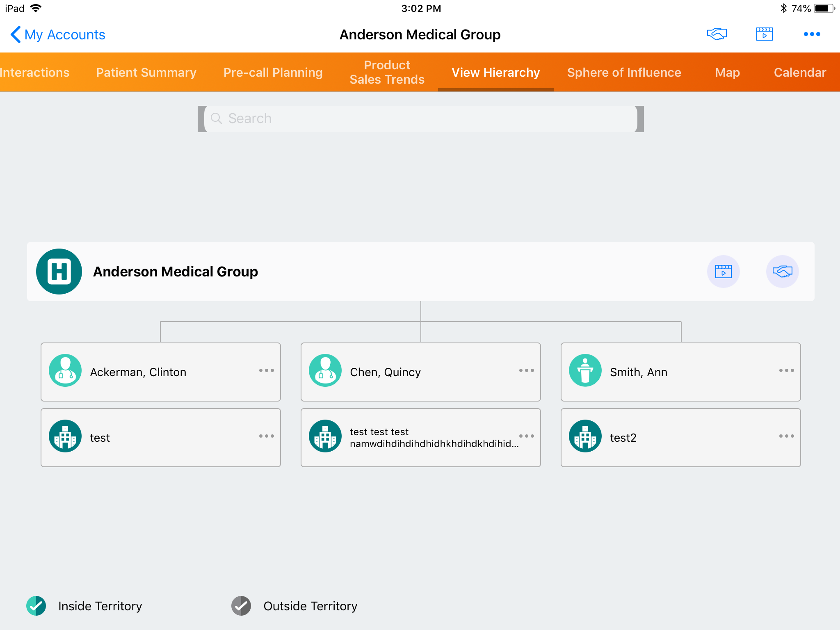Expand options for the test test test card
Screen dimensions: 840x630
tap(526, 436)
